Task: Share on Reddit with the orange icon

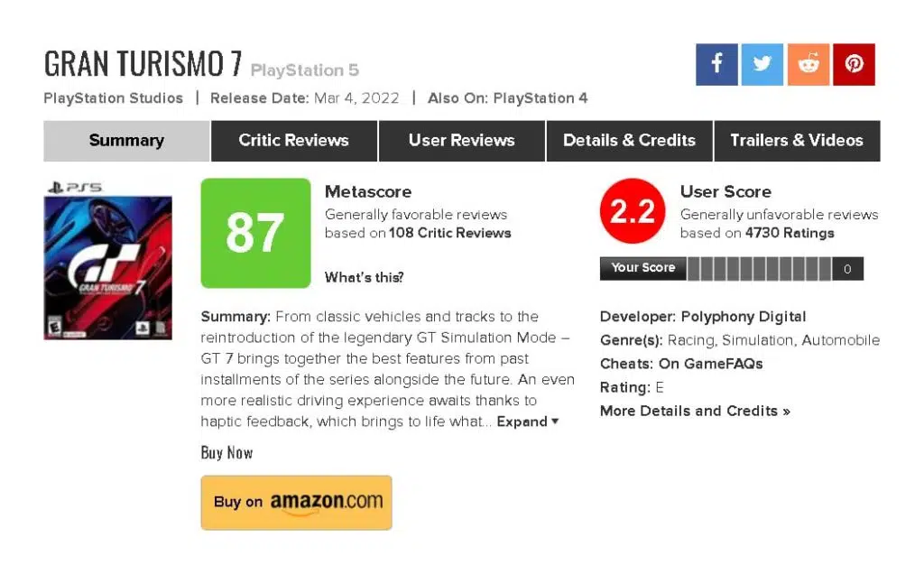Action: (x=808, y=64)
